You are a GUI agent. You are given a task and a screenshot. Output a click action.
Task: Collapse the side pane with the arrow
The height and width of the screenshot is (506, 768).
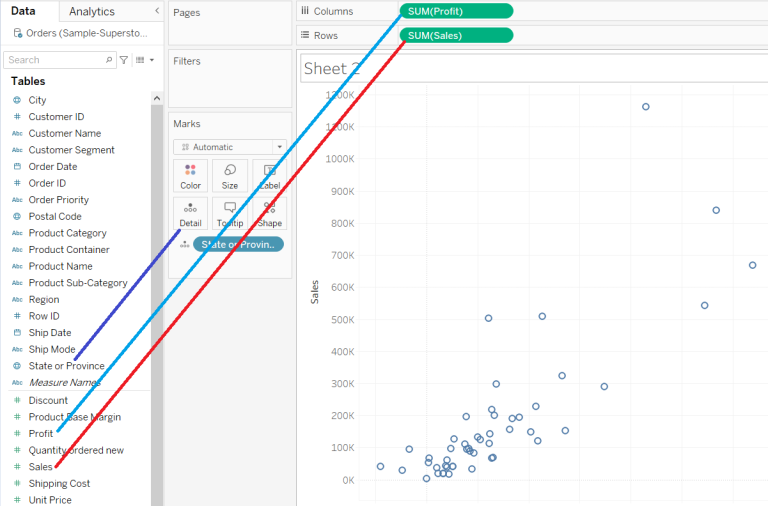pos(157,10)
